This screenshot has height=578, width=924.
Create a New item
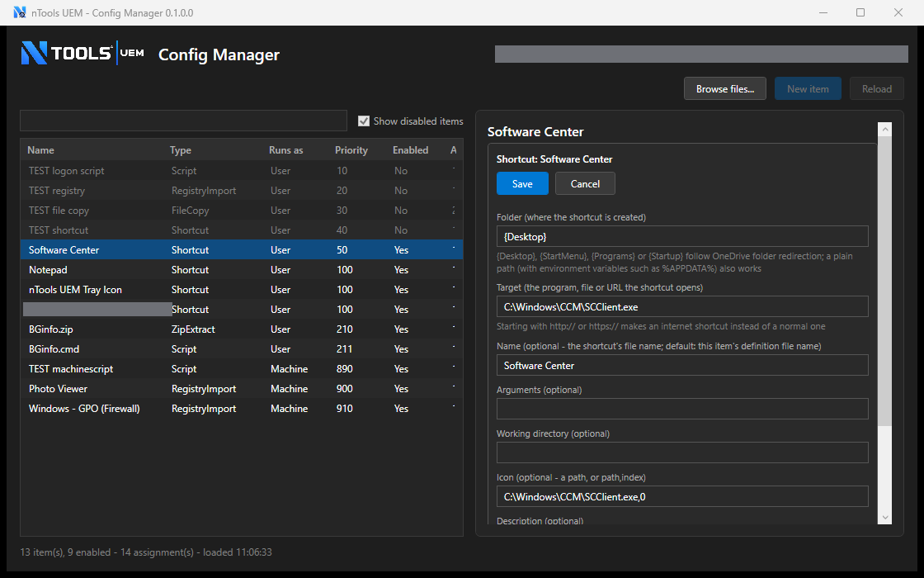[808, 89]
